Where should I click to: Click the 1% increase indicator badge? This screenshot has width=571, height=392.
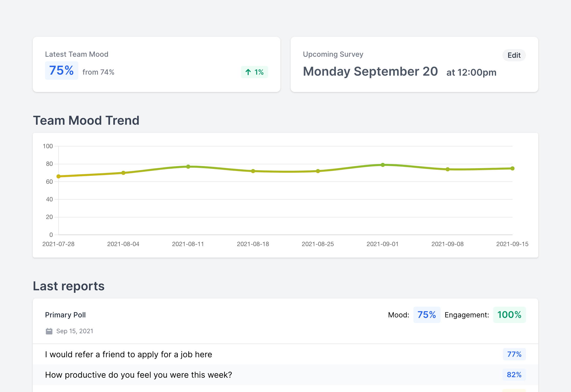[x=254, y=72]
